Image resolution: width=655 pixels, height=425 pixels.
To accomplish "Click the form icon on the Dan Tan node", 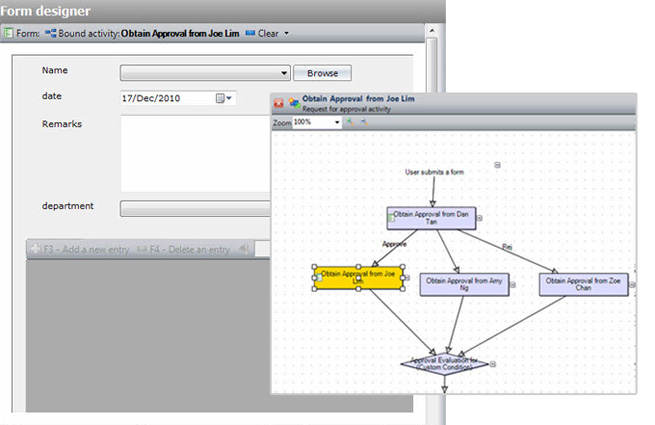I will 391,218.
